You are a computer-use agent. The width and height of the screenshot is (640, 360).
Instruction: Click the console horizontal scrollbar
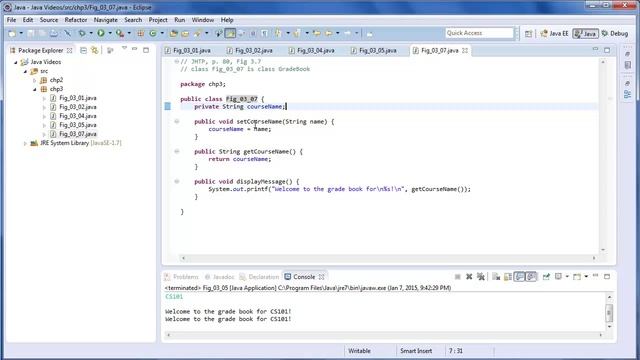(384, 335)
